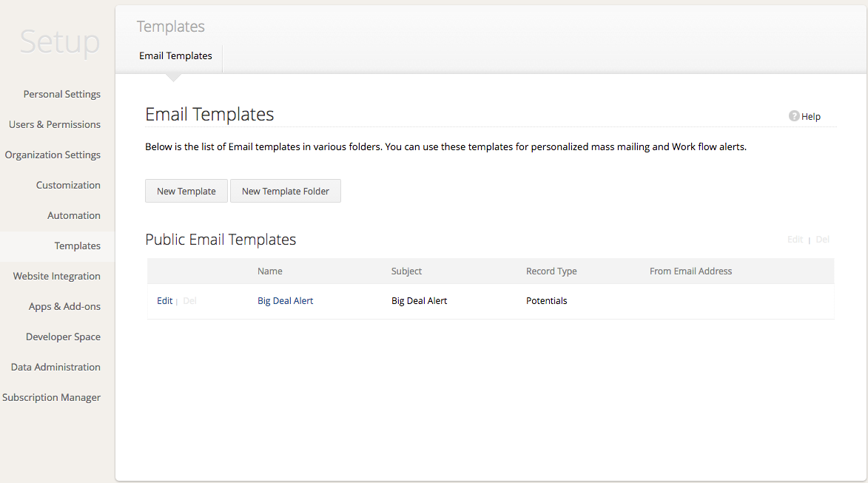Select Customization from the Setup menu

pos(68,185)
